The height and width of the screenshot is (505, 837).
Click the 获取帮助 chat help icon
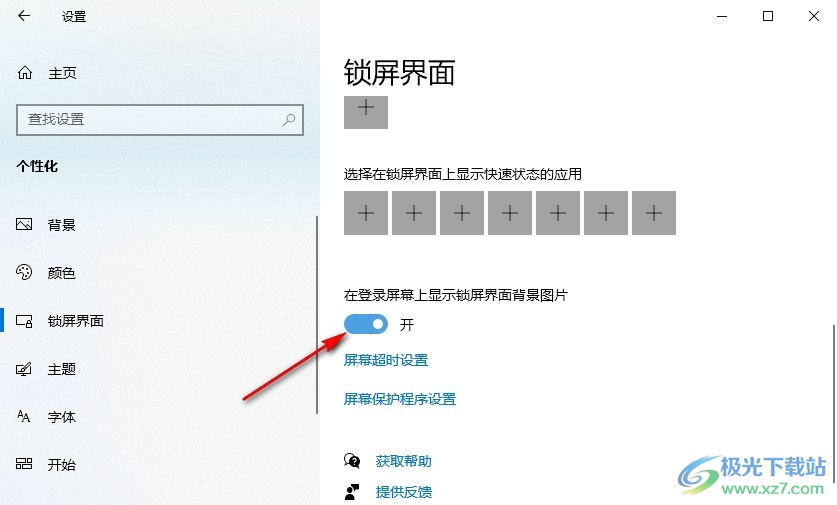click(352, 461)
